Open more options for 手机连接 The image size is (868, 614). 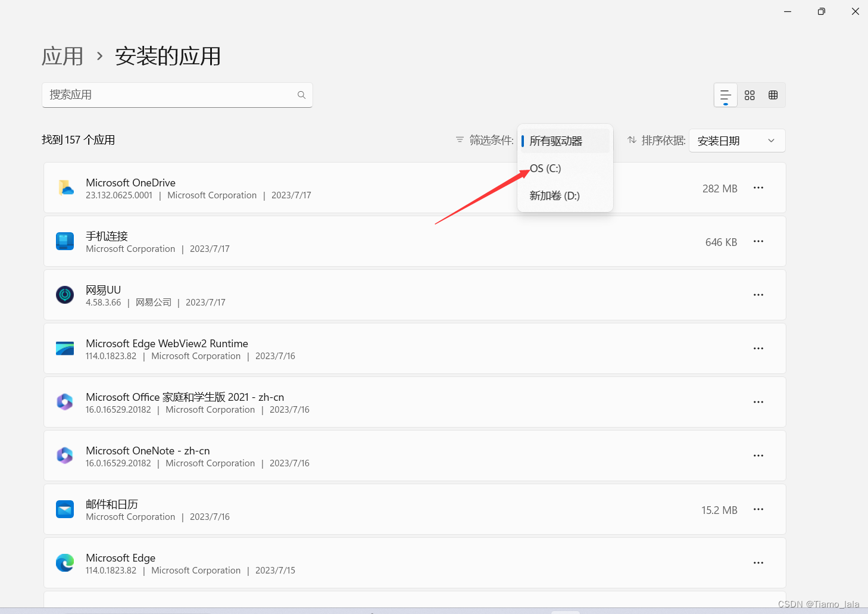[758, 241]
